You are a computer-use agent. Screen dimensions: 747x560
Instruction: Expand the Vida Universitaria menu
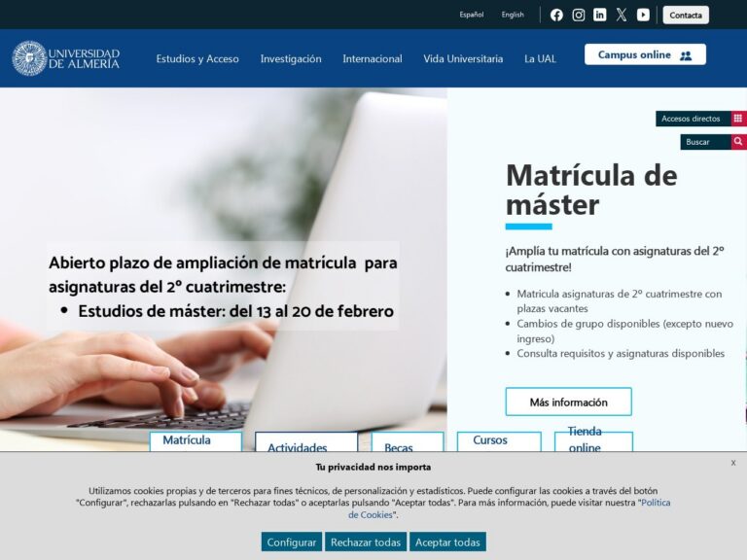click(x=463, y=58)
